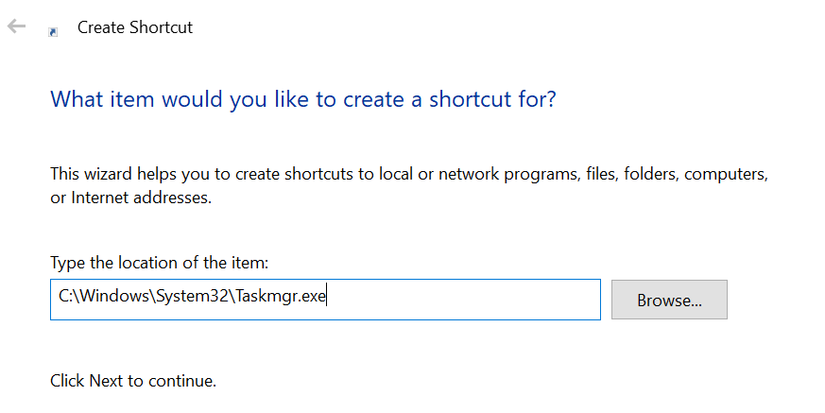Click the "Create Shortcut" window title text

[135, 28]
